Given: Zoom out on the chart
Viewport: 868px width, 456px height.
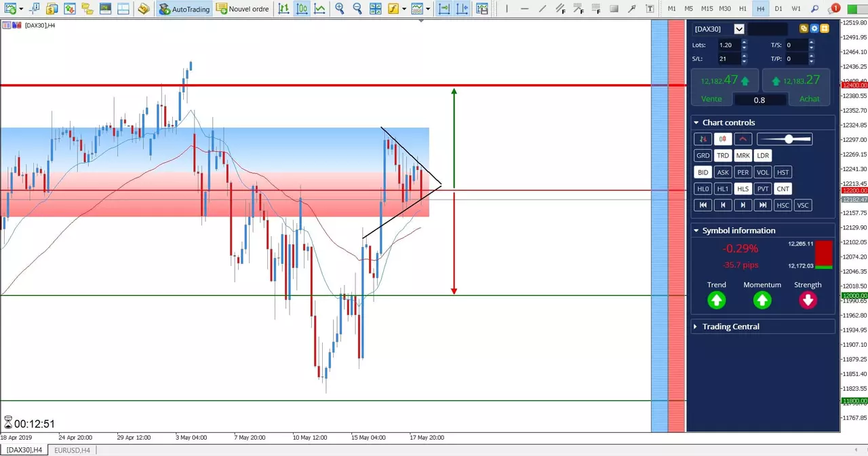Looking at the screenshot, I should (x=357, y=9).
